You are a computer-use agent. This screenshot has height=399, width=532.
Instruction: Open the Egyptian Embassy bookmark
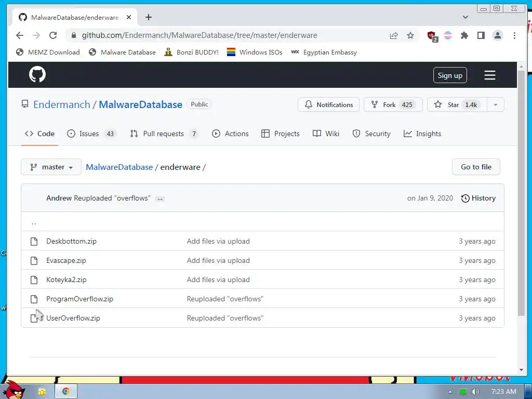click(x=324, y=52)
